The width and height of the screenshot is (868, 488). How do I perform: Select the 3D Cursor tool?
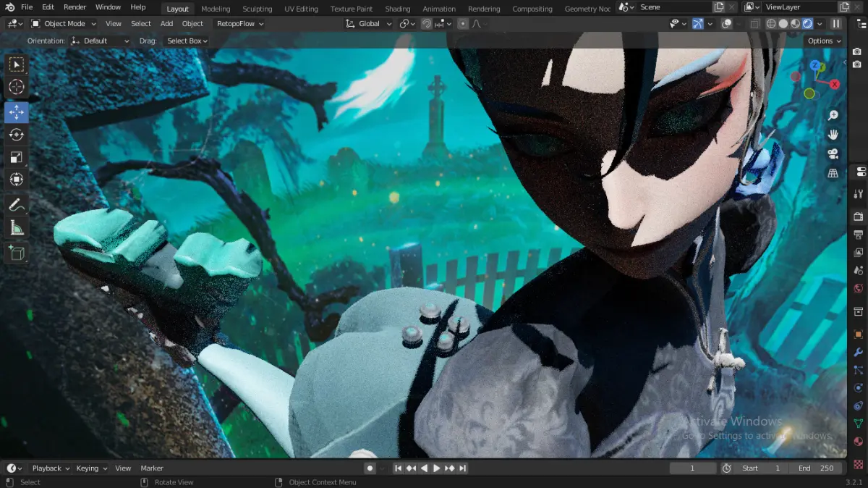pos(16,88)
